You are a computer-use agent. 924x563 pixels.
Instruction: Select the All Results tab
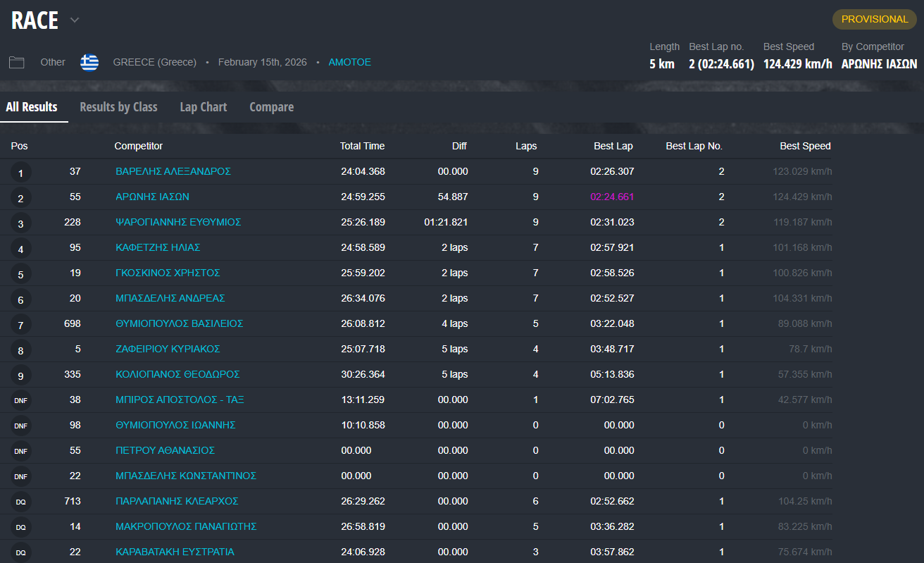click(32, 107)
